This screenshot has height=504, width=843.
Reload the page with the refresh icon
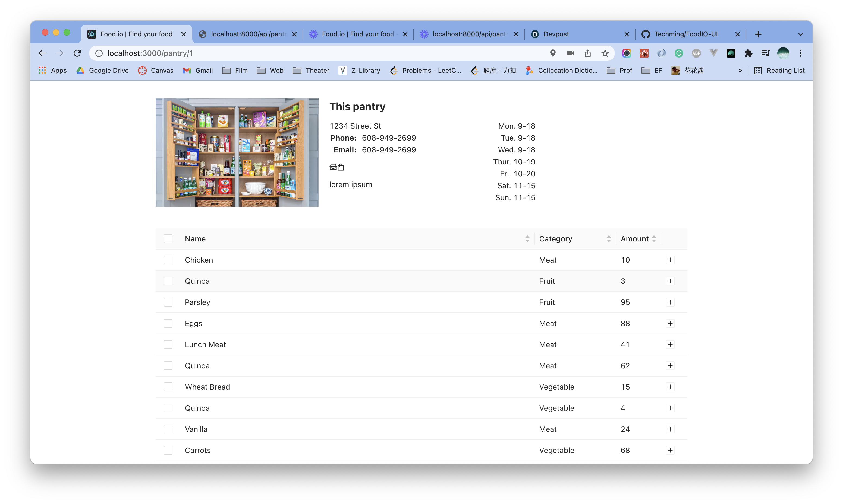pyautogui.click(x=77, y=53)
